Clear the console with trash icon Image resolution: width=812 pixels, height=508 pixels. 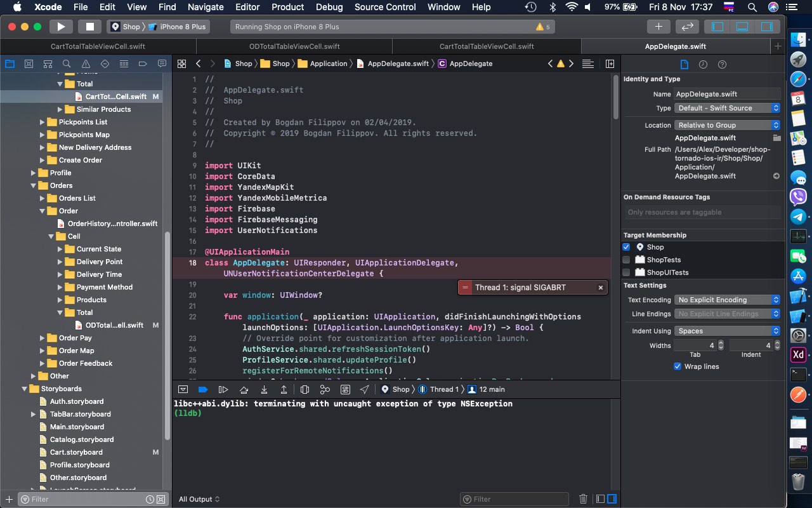[583, 499]
